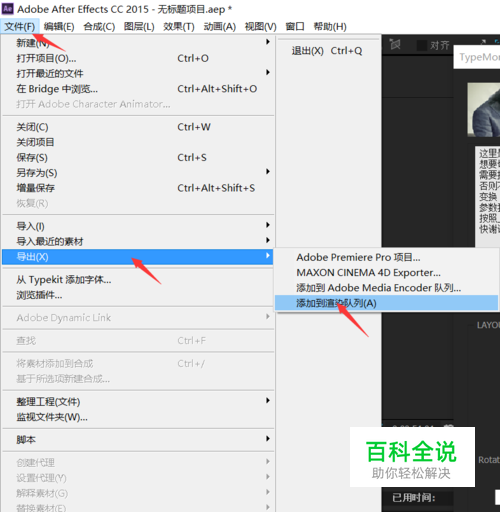Open the 视图(V) menu
This screenshot has width=500, height=512.
tap(260, 26)
